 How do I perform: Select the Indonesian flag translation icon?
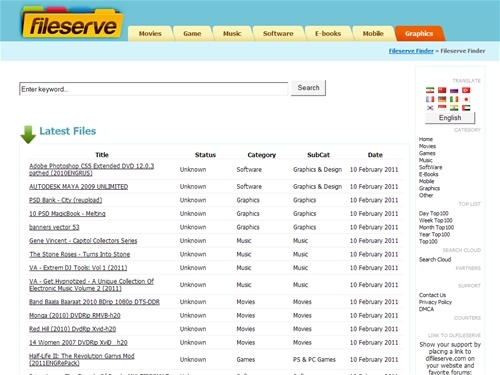[x=442, y=108]
